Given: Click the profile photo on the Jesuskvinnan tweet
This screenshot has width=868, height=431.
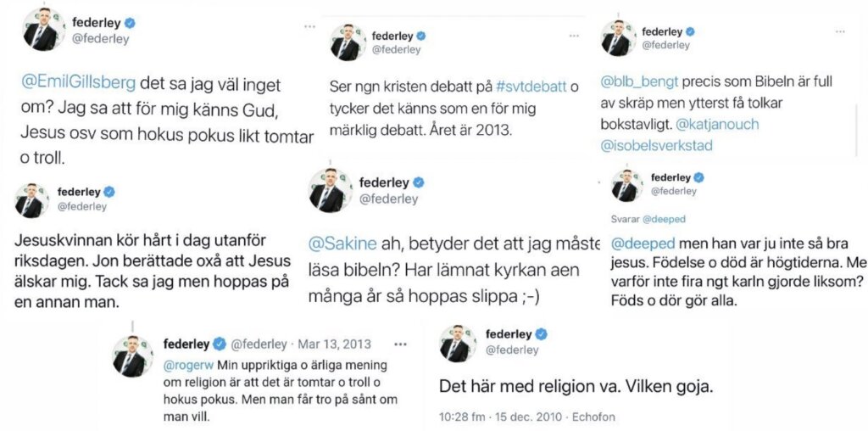Looking at the screenshot, I should coord(33,200).
